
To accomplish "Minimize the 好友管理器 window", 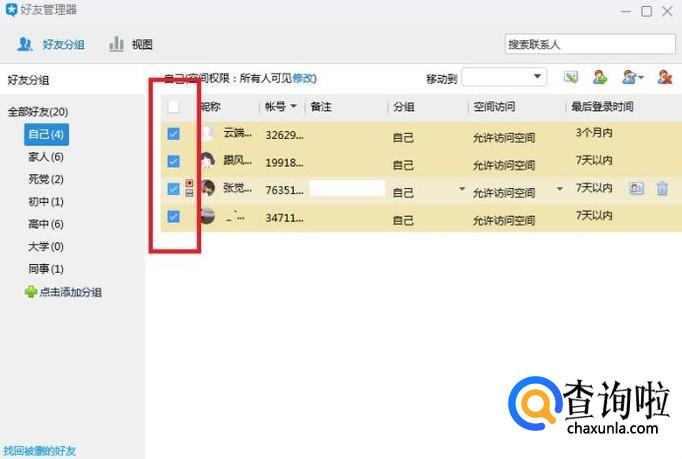I will pos(625,11).
